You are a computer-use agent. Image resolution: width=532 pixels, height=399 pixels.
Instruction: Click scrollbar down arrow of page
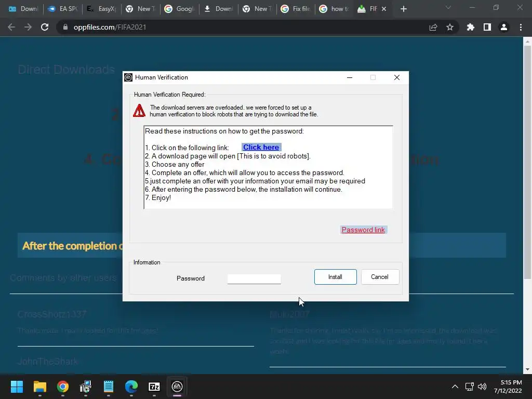[x=527, y=369]
